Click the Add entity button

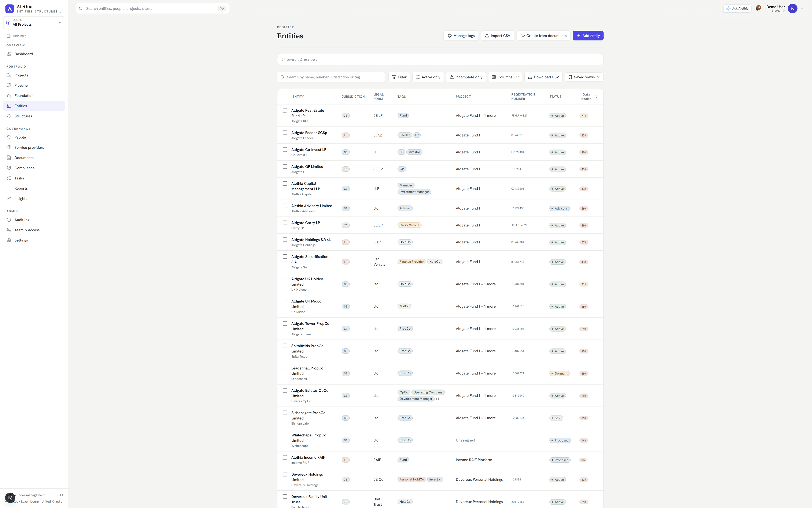[x=588, y=36]
